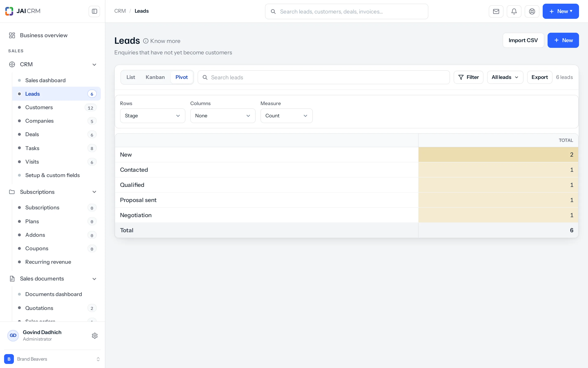Open Tasks in the sidebar
This screenshot has width=588, height=368.
pyautogui.click(x=56, y=148)
